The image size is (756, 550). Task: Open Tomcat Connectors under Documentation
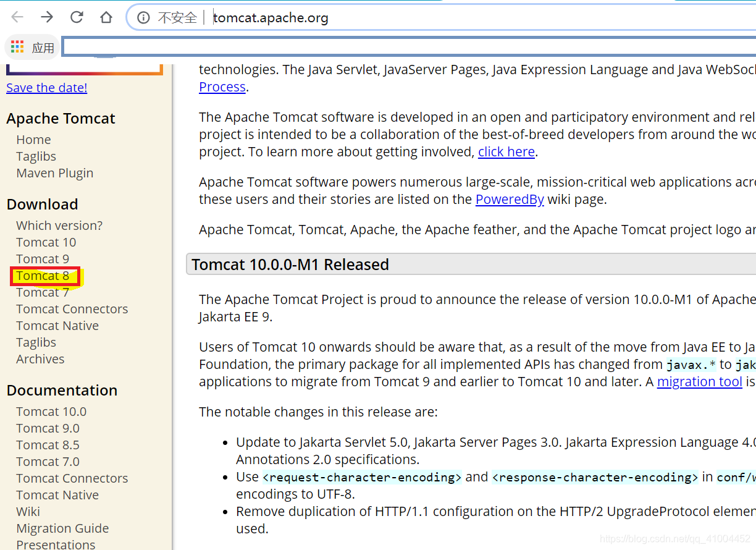(72, 478)
